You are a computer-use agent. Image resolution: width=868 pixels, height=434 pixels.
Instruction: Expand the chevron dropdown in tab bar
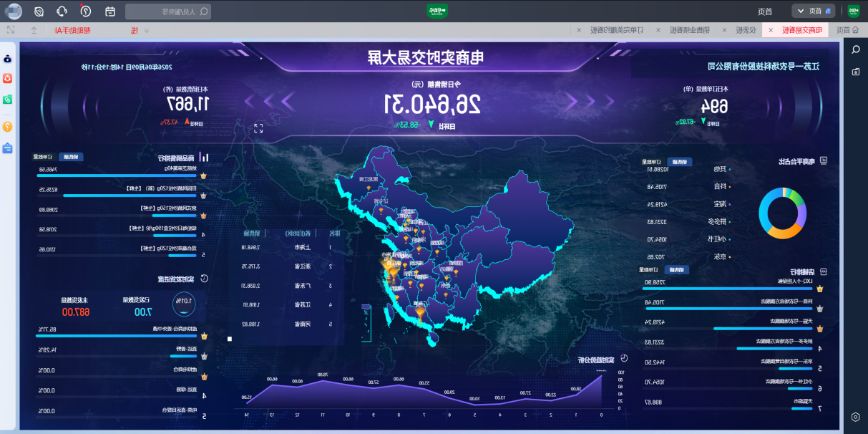point(147,30)
